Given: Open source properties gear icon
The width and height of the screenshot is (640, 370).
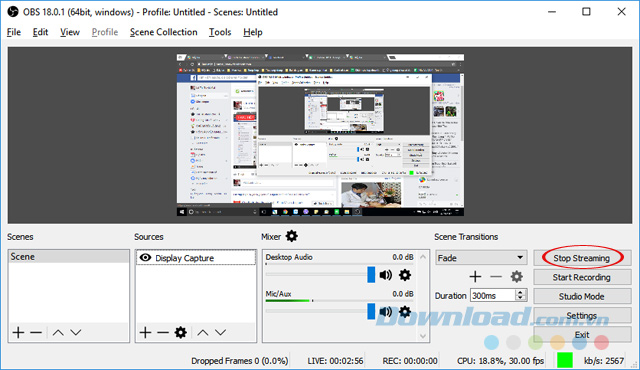Looking at the screenshot, I should coord(181,332).
